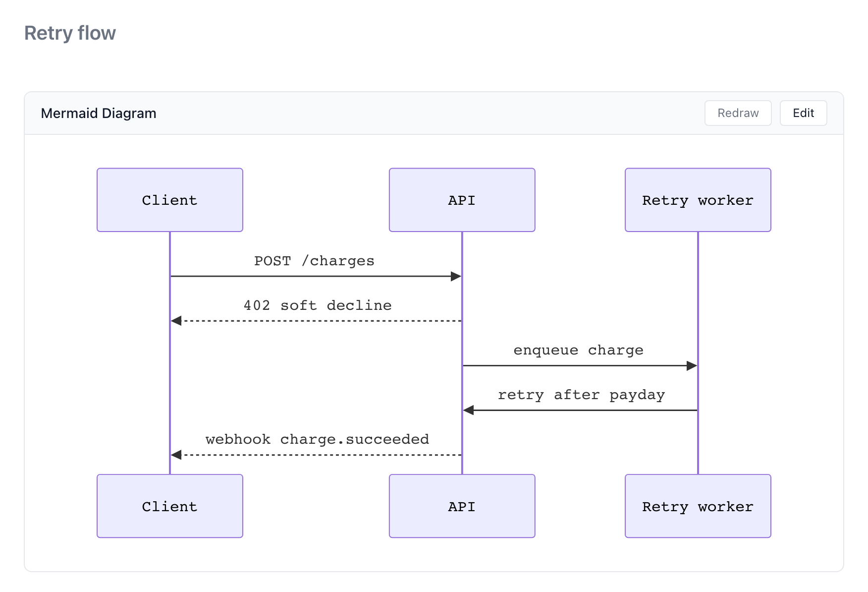Viewport: 868px width, 592px height.
Task: Click the bottom Client participant box
Action: click(170, 506)
